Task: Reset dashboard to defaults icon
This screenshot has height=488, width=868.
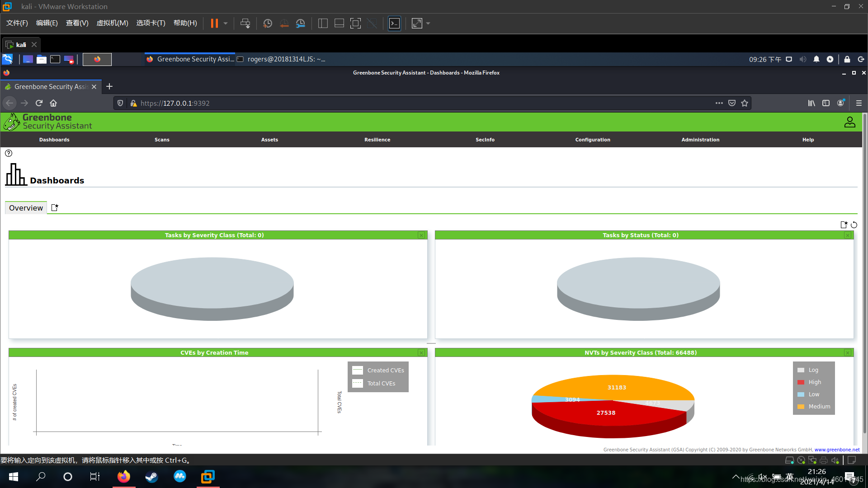Action: tap(854, 225)
